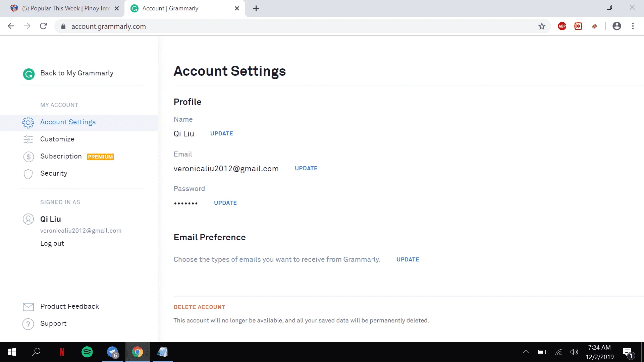This screenshot has width=644, height=362.
Task: Click the envelope icon for Product Feedback
Action: pos(28,307)
